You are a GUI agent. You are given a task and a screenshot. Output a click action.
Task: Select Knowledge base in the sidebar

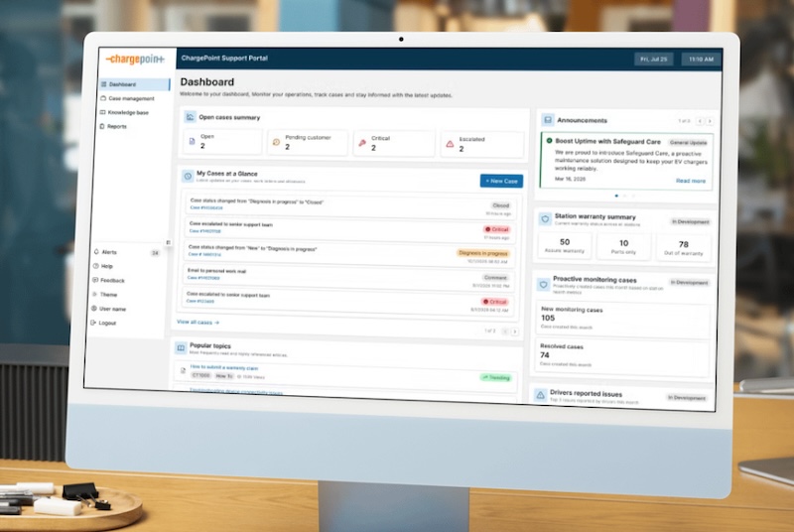(128, 113)
